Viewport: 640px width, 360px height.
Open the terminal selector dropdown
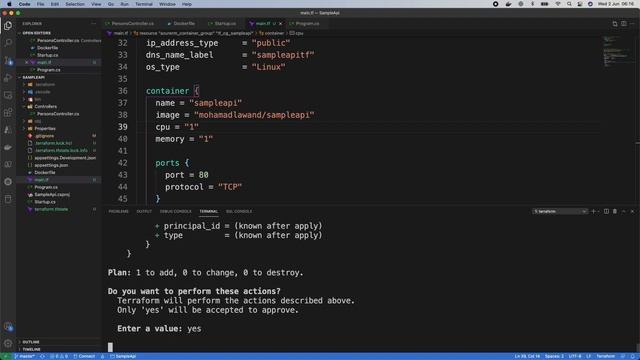pos(560,211)
